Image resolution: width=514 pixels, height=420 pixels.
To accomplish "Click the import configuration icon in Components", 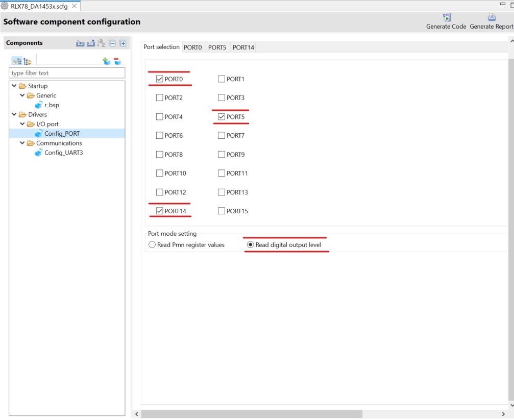I will (80, 43).
